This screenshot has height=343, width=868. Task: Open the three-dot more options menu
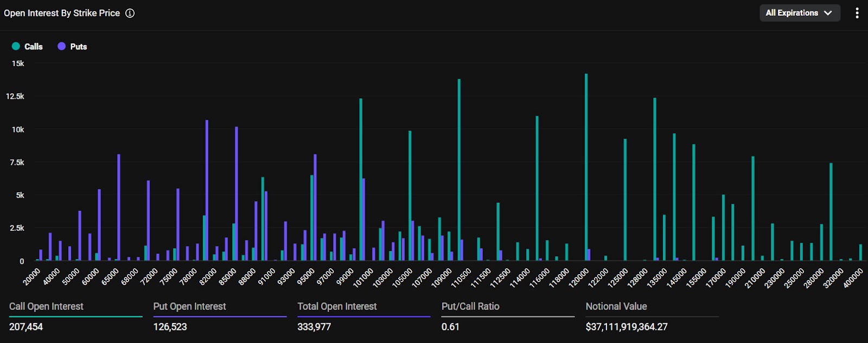857,13
